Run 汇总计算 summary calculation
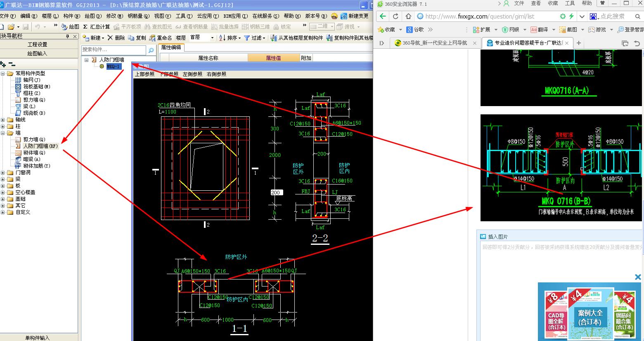The width and height of the screenshot is (644, 341). tap(97, 26)
